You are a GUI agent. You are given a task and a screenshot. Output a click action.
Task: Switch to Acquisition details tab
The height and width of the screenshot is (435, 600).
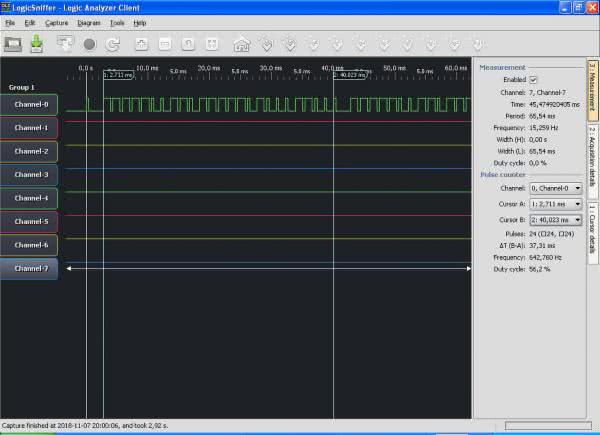click(592, 157)
